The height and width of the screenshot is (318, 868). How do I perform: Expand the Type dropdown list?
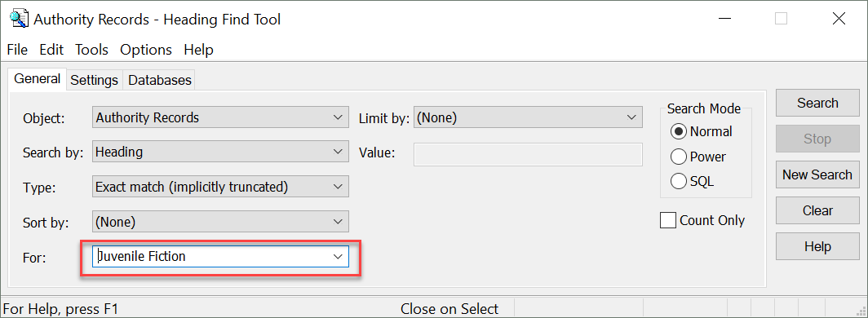pos(220,187)
